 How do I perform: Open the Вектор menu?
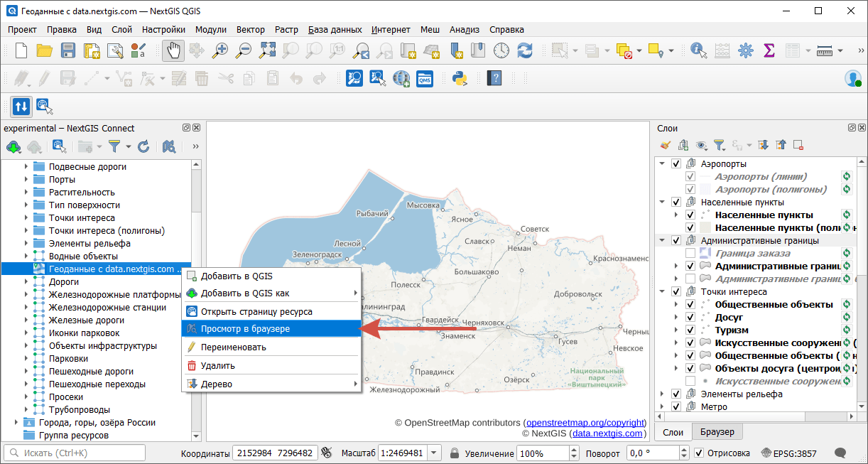pyautogui.click(x=251, y=29)
